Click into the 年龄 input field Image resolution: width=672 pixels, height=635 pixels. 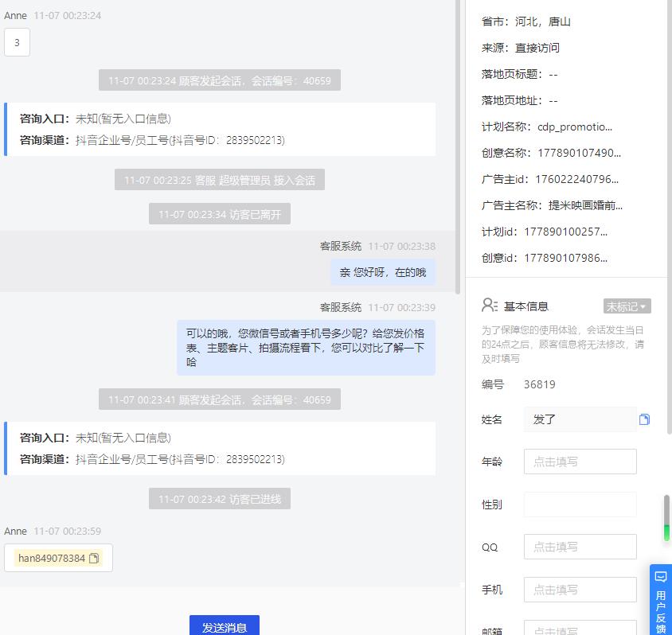point(580,462)
